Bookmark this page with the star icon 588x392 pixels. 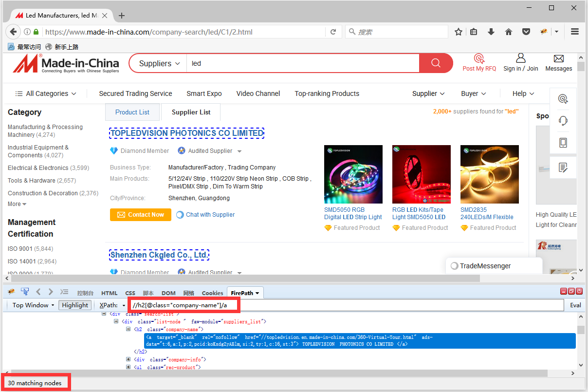pyautogui.click(x=459, y=32)
